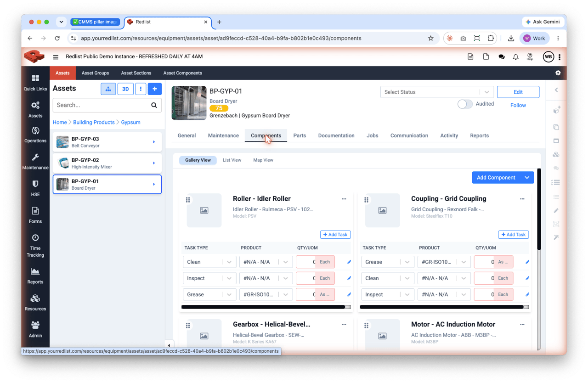Open the options menu on Coupling - Grid Coupling card
588x383 pixels.
[522, 199]
